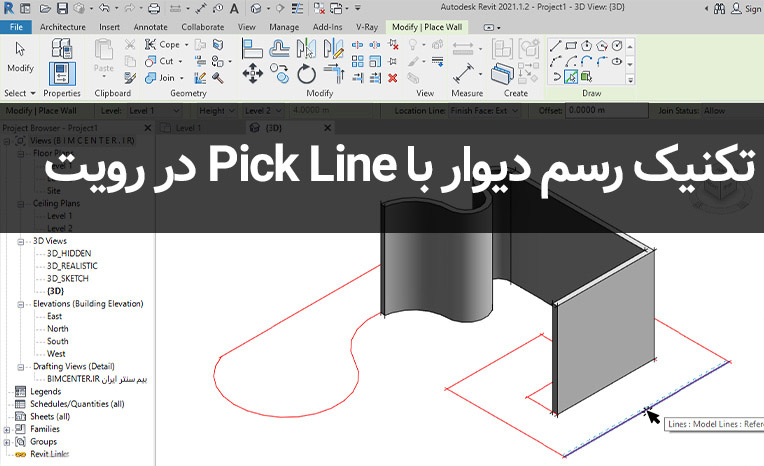Toggle Thin Lines in quick access toolbar
This screenshot has height=466, width=764.
pyautogui.click(x=297, y=8)
